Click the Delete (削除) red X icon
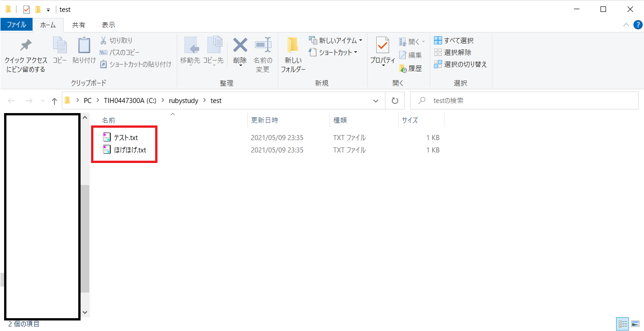644x331 pixels. [240, 45]
